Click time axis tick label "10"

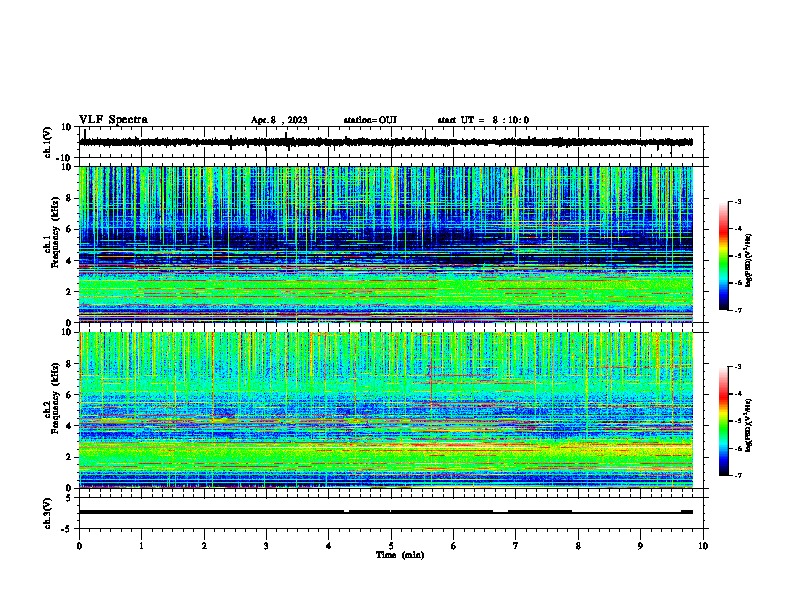tap(703, 546)
